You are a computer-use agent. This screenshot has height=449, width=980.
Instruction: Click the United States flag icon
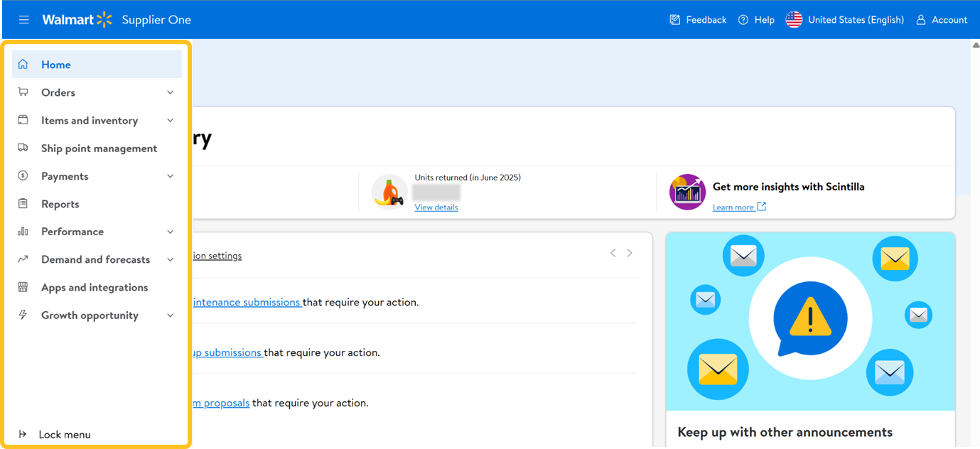point(794,20)
